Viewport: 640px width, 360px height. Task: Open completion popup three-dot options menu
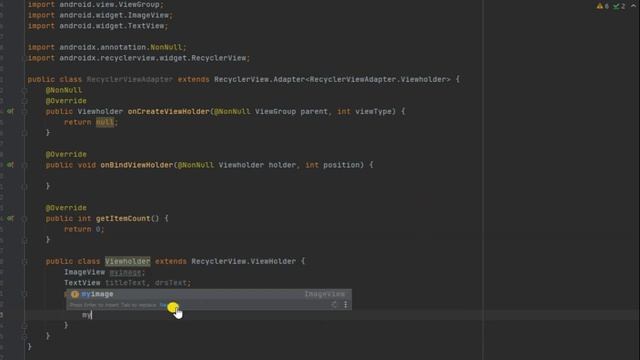345,305
